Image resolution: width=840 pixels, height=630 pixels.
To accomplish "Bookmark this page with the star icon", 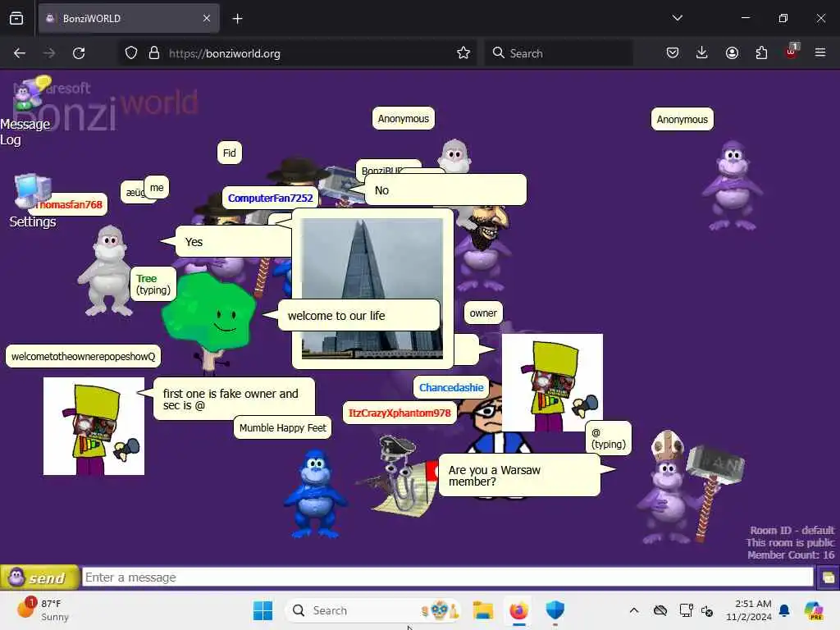I will coord(463,53).
